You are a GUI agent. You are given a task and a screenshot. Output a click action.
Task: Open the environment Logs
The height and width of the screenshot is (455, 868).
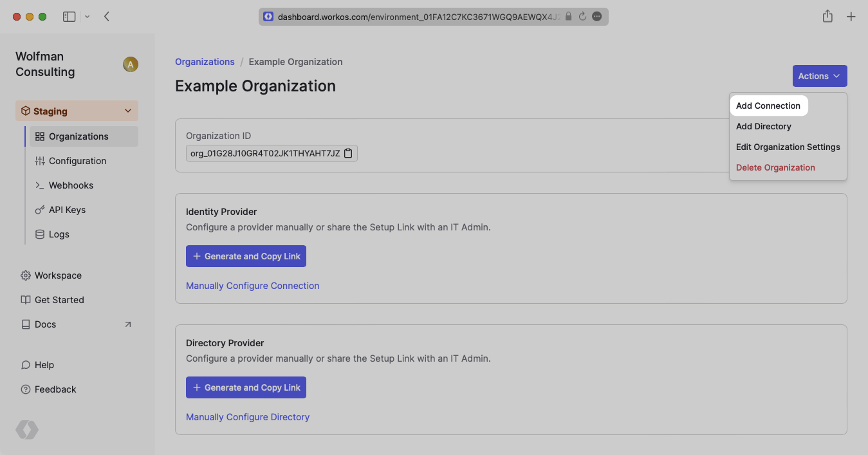[x=59, y=234]
